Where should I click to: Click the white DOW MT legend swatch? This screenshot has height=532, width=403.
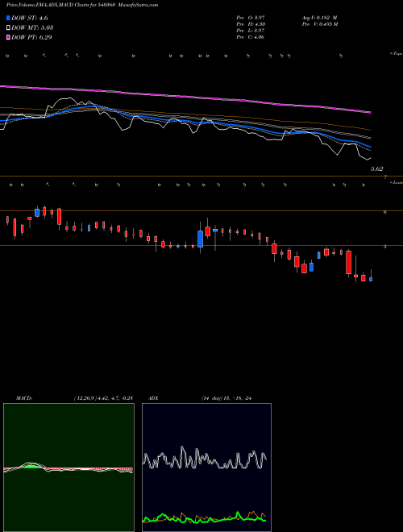8,27
